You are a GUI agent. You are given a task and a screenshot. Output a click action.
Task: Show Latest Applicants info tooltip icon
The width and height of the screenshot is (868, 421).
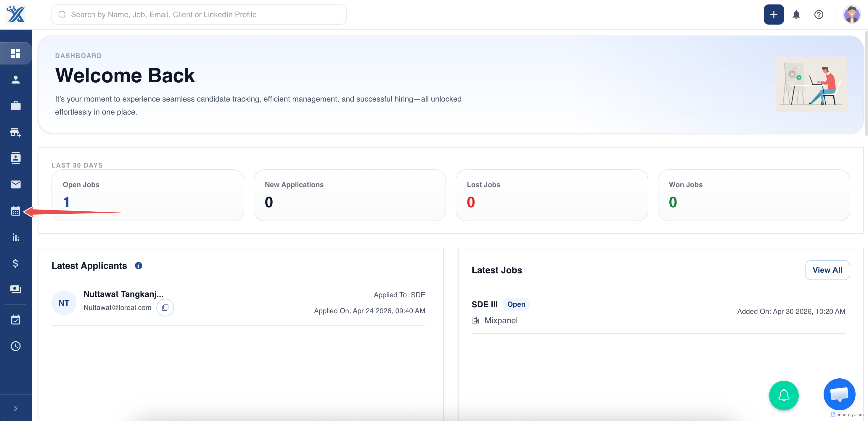tap(139, 266)
